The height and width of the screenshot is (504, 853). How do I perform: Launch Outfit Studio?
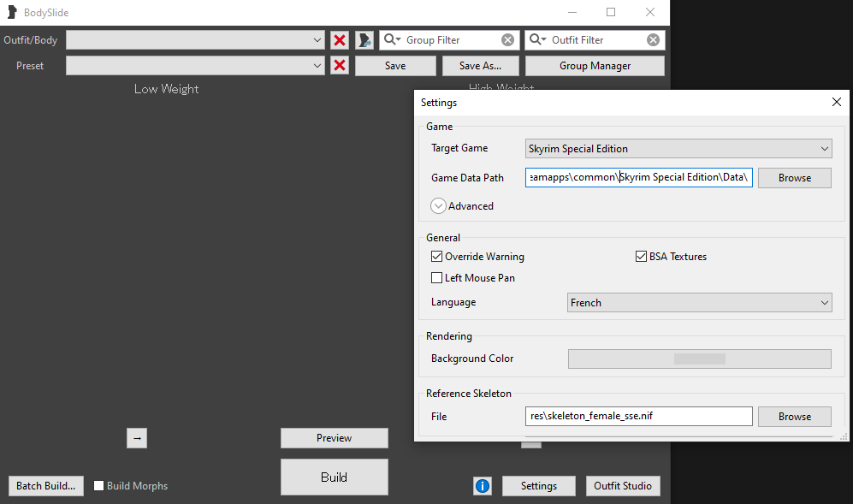click(623, 485)
